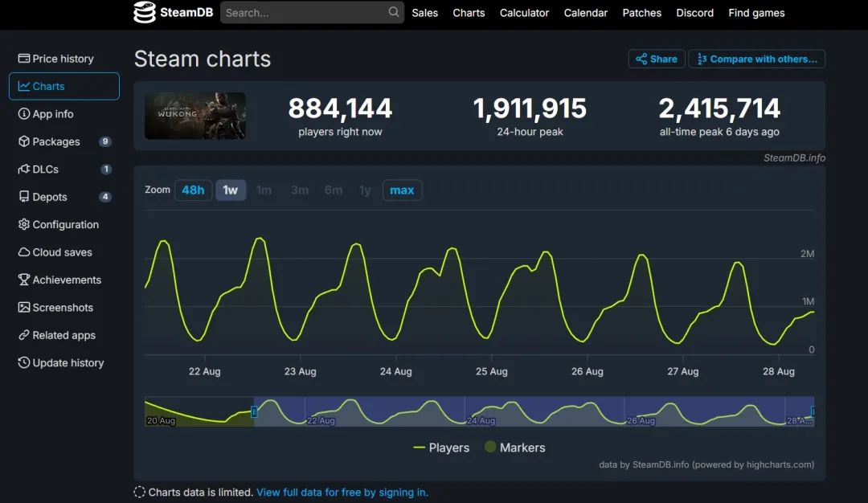This screenshot has height=503, width=868.
Task: Click View full data by signing in
Action: 342,492
